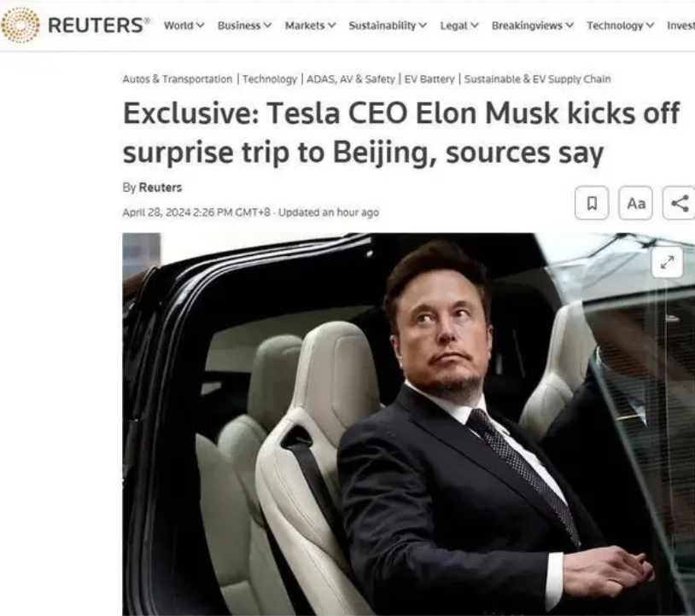Open the Breakingviews navigation menu

532,26
